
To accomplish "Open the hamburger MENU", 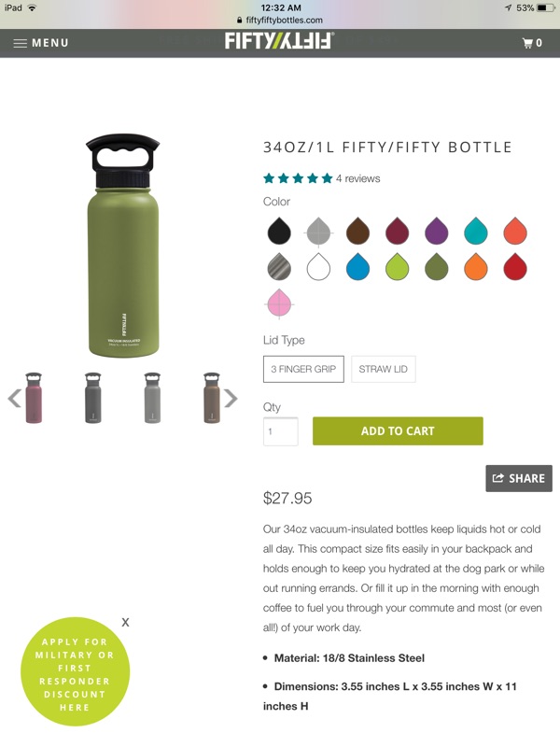I will click(x=41, y=42).
